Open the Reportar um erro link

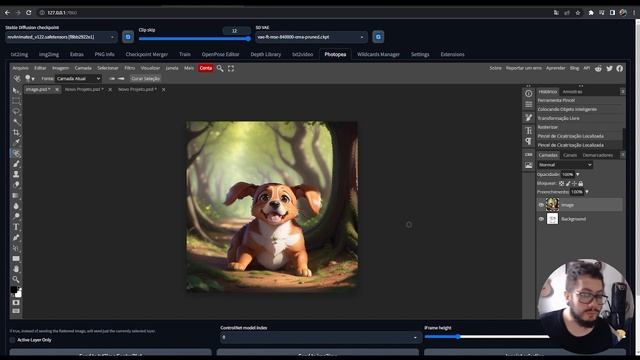click(x=524, y=68)
